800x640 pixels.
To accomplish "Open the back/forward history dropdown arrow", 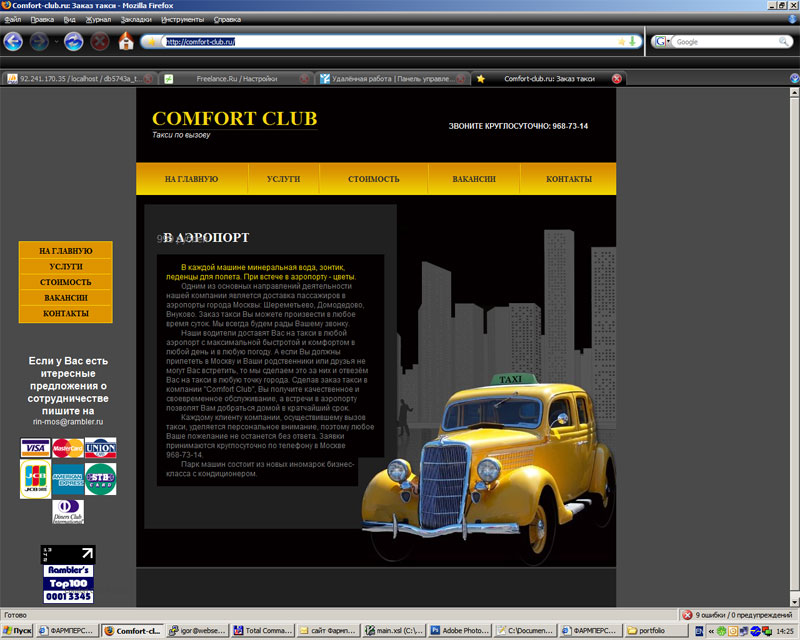I will [56, 41].
